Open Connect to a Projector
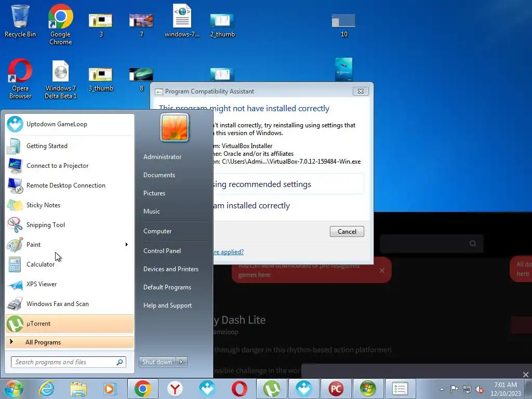This screenshot has width=532, height=399. point(69,166)
